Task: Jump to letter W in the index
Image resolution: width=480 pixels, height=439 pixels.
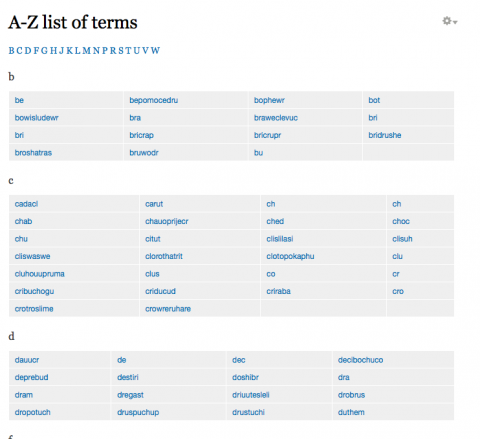Action: [155, 51]
